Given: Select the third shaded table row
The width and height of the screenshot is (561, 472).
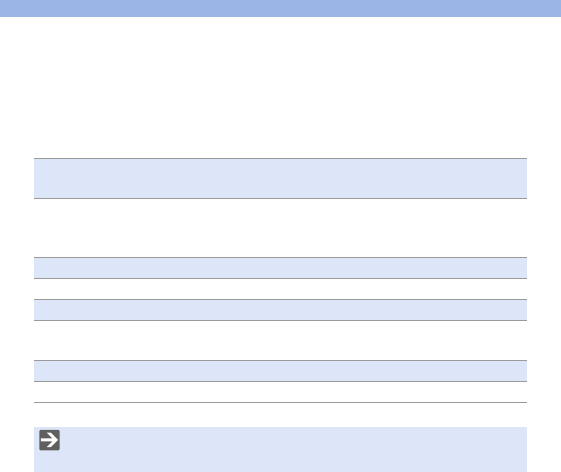Looking at the screenshot, I should [280, 310].
